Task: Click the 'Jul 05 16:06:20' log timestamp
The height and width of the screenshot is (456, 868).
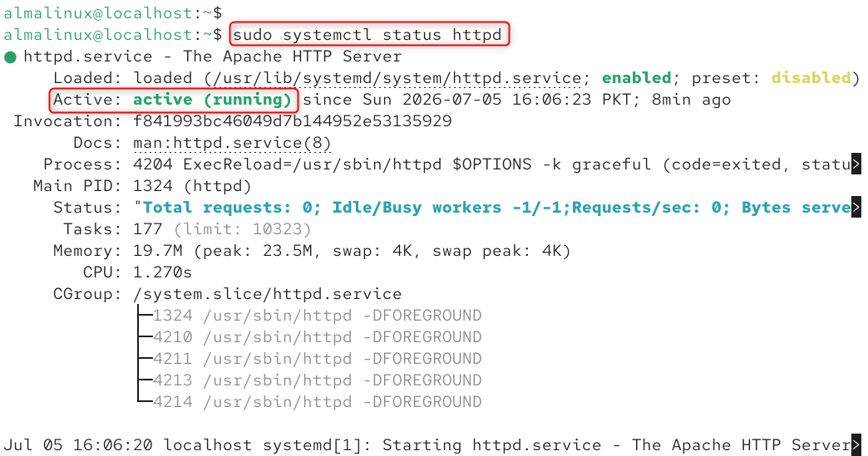Action: click(x=78, y=445)
